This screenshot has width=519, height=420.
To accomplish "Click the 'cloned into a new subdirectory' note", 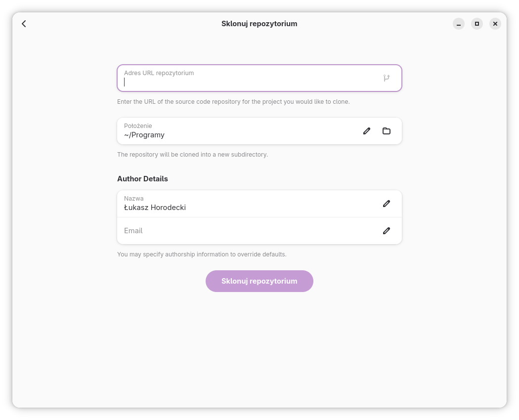I will pyautogui.click(x=192, y=155).
